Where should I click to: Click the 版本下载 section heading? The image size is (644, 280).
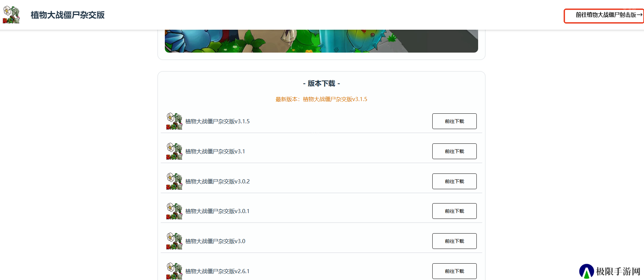(x=321, y=83)
